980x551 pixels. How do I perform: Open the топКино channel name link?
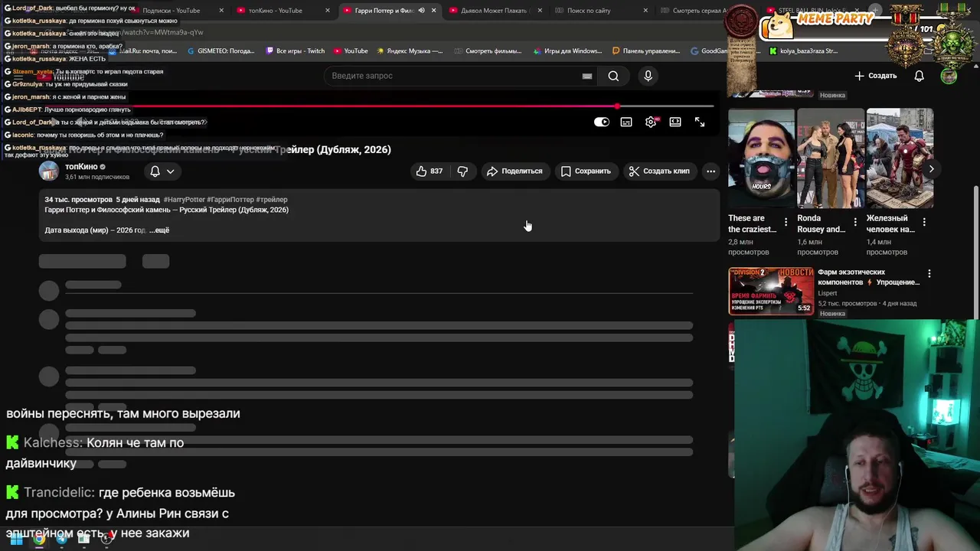click(x=81, y=167)
